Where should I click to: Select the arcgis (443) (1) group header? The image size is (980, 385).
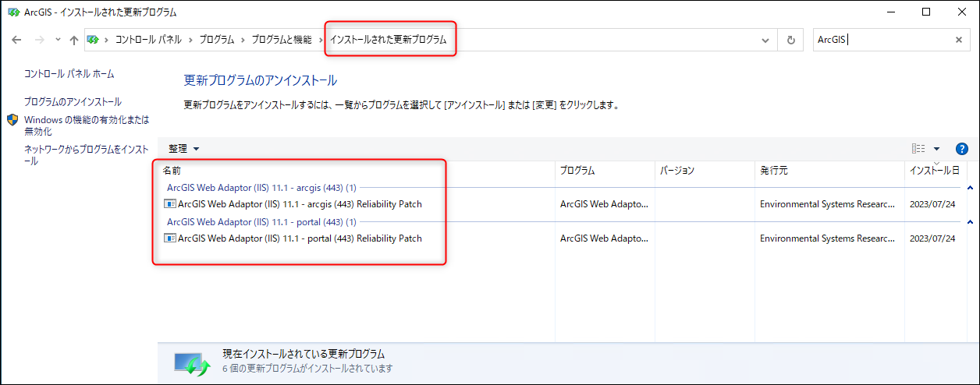[x=261, y=188]
